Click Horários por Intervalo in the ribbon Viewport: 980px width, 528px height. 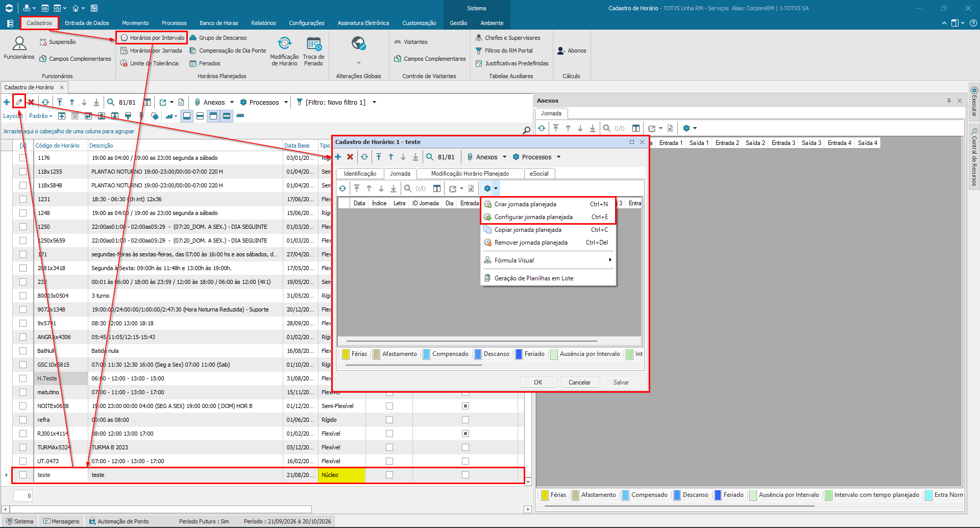[152, 38]
